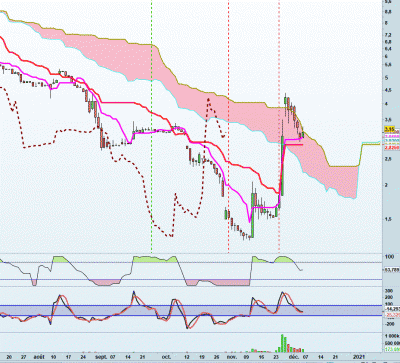Image resolution: width=400 pixels, height=363 pixels.
Task: Click the 7,2 price axis label
Action: (388, 35)
